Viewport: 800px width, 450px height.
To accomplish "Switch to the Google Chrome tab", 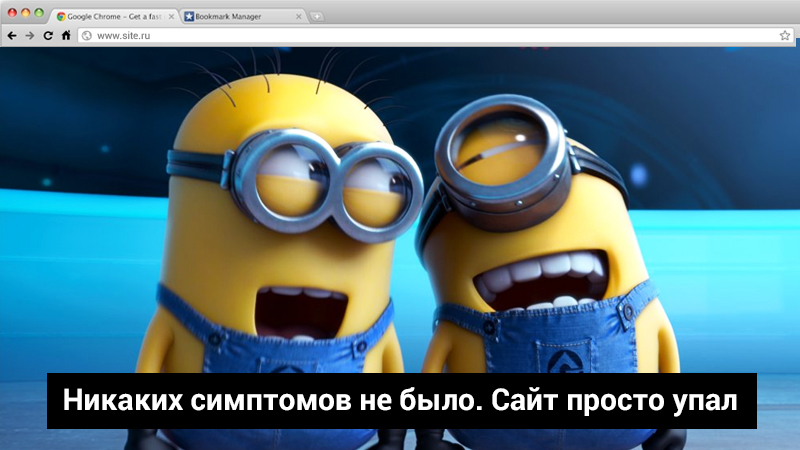I will coord(114,16).
